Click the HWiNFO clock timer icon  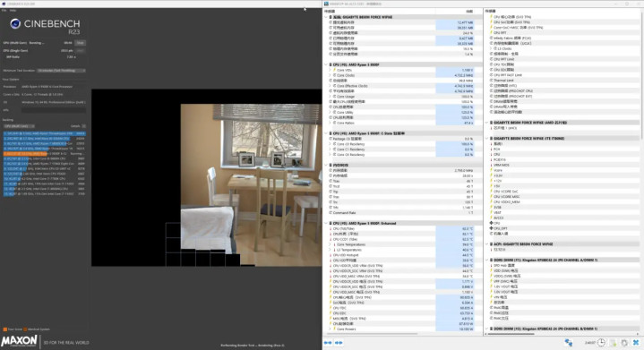pyautogui.click(x=601, y=342)
